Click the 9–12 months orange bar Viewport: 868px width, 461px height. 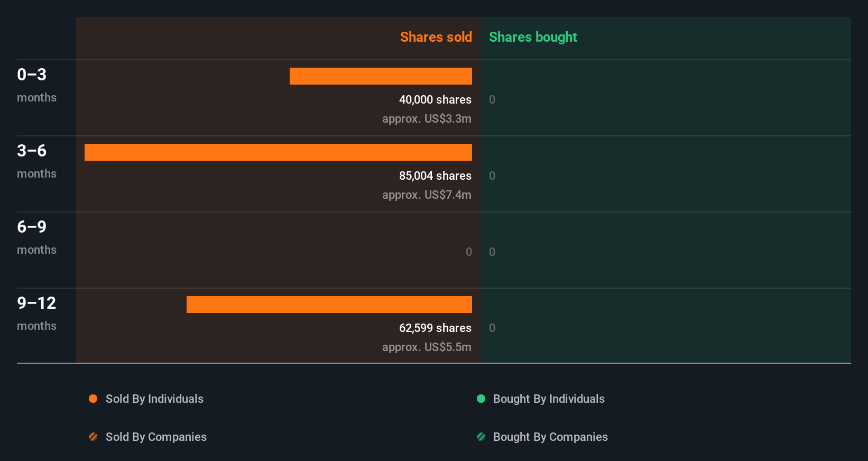tap(329, 305)
